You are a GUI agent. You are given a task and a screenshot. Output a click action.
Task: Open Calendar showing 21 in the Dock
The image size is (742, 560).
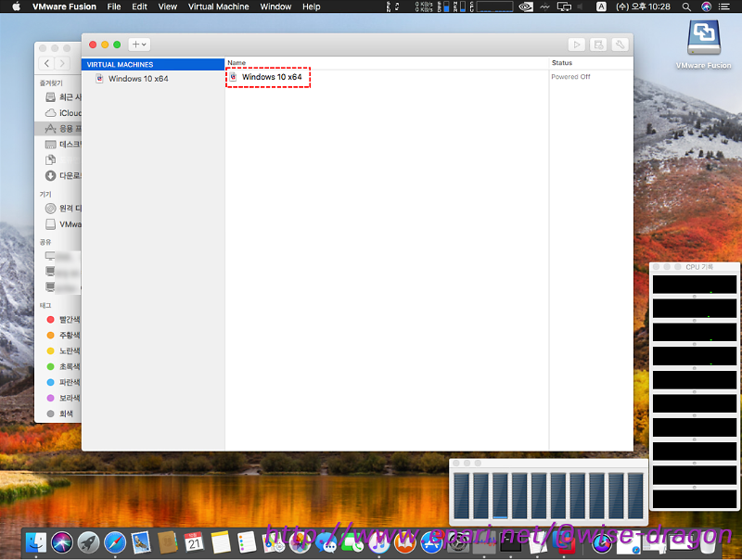[x=194, y=542]
